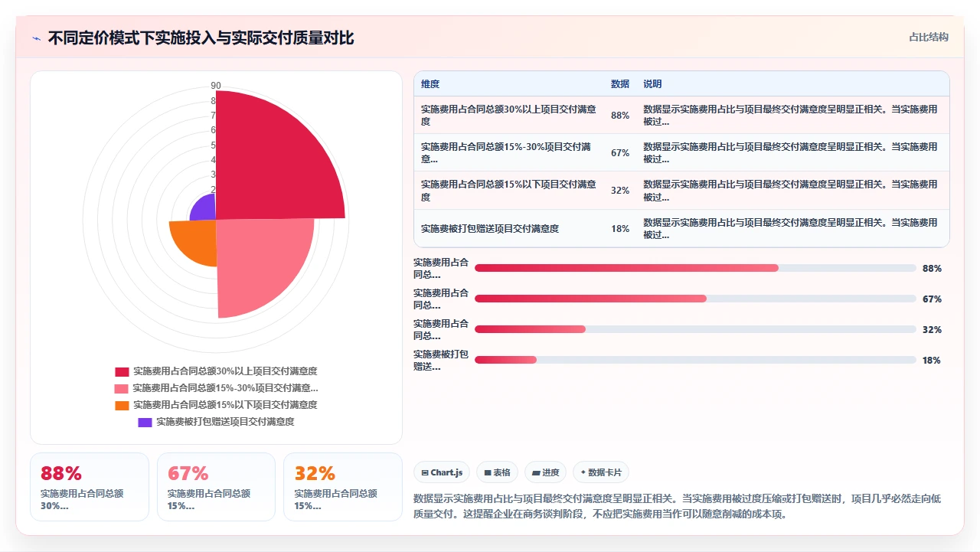Toggle the red legend swatch for 30%以上
The height and width of the screenshot is (552, 980).
click(122, 371)
